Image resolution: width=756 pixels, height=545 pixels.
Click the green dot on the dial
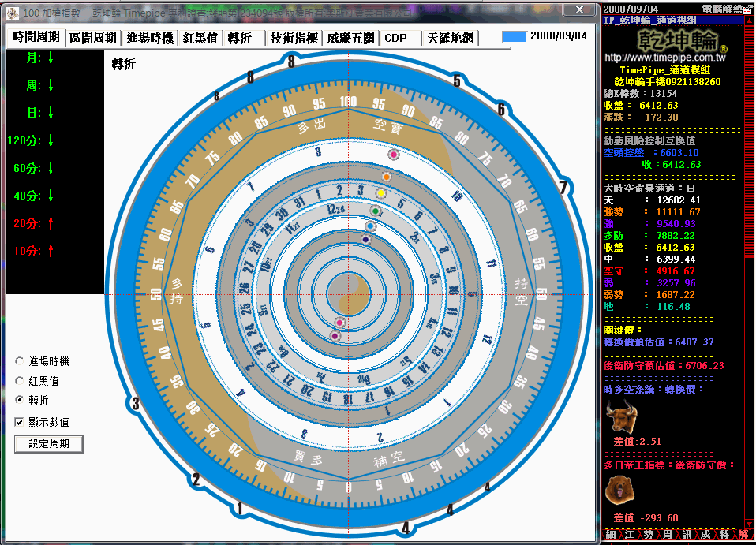pyautogui.click(x=376, y=211)
